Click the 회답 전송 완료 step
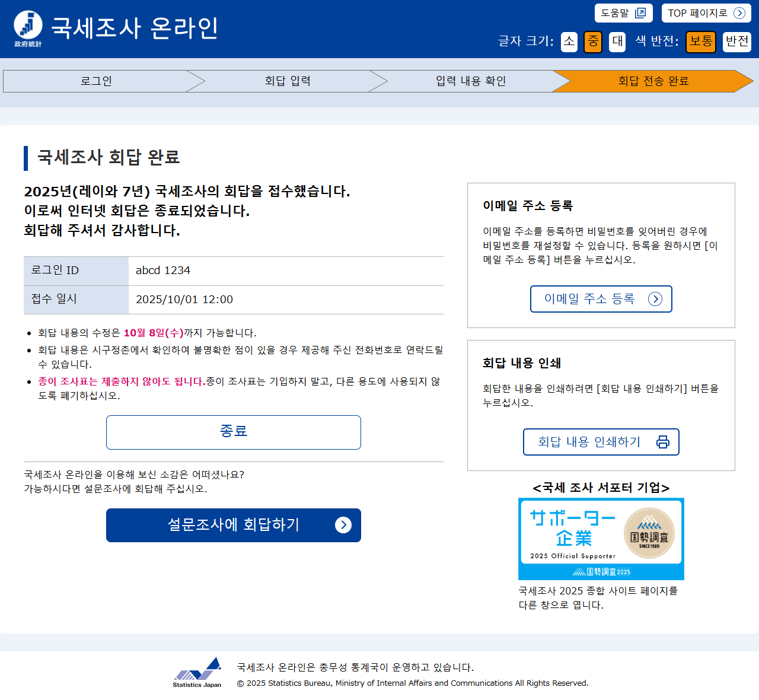 pos(653,81)
